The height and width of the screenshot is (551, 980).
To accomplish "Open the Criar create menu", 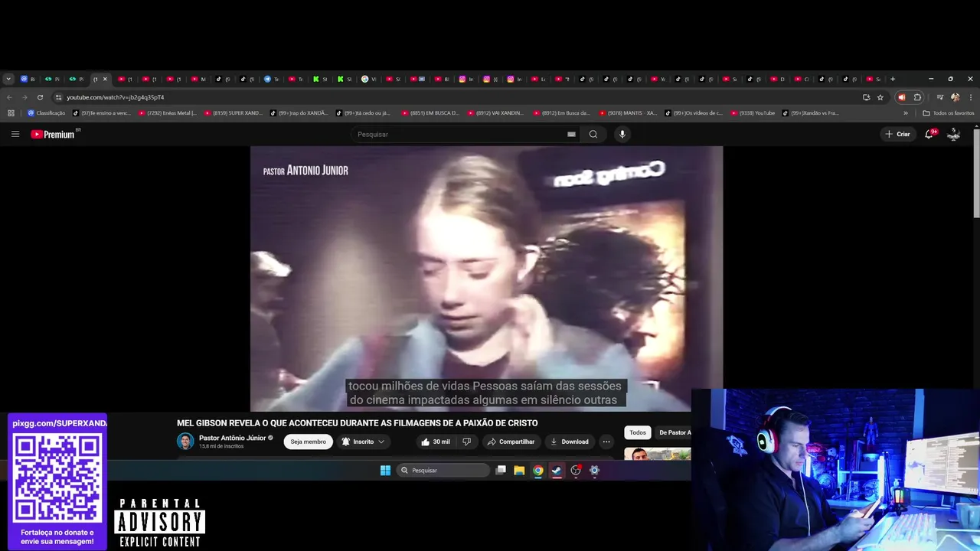I will [x=897, y=134].
